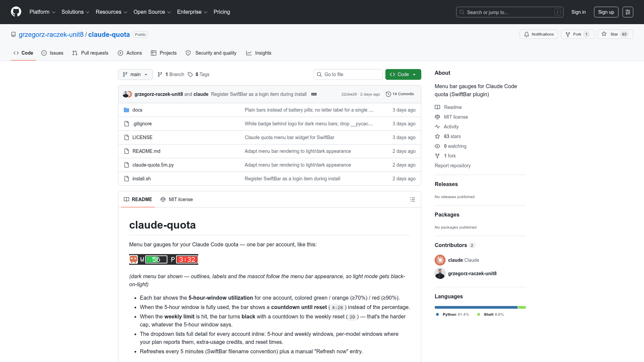This screenshot has width=644, height=362.
Task: Click the install.sh file icon
Action: [126, 179]
